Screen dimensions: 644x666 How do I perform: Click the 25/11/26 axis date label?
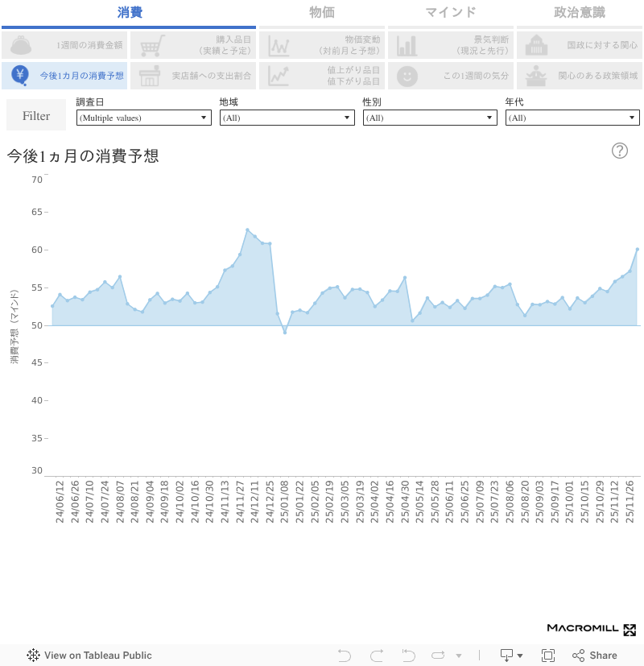tap(630, 502)
